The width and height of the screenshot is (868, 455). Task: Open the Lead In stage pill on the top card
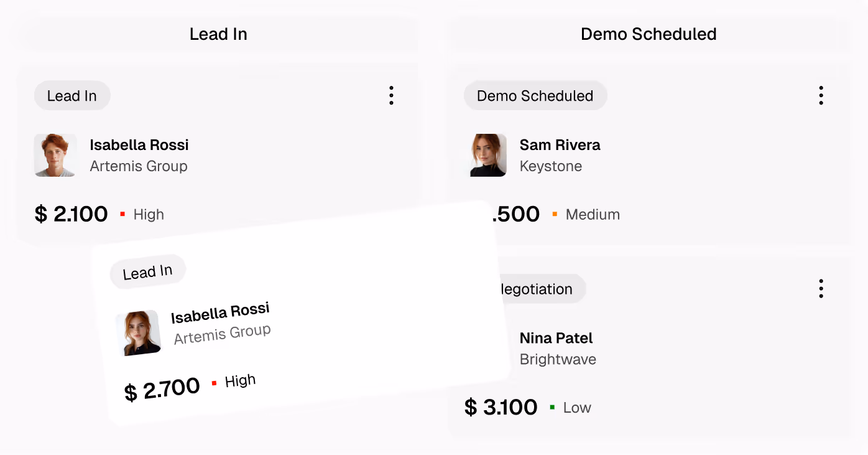(72, 95)
